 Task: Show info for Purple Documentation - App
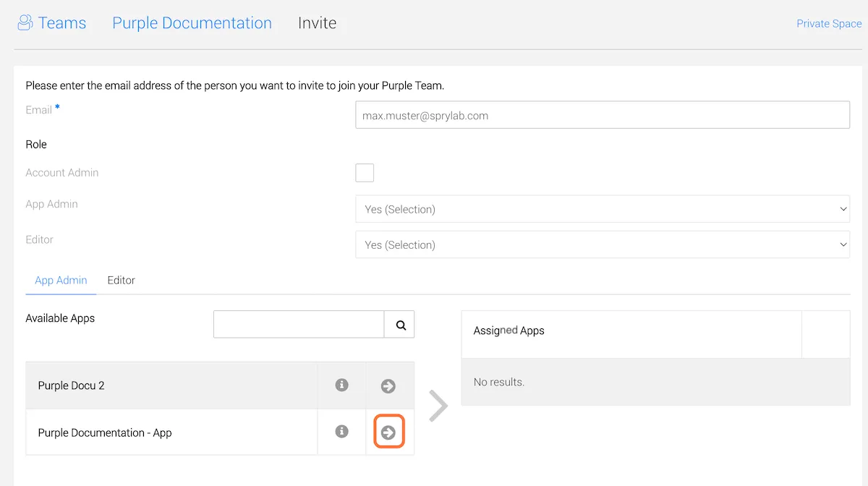click(342, 432)
